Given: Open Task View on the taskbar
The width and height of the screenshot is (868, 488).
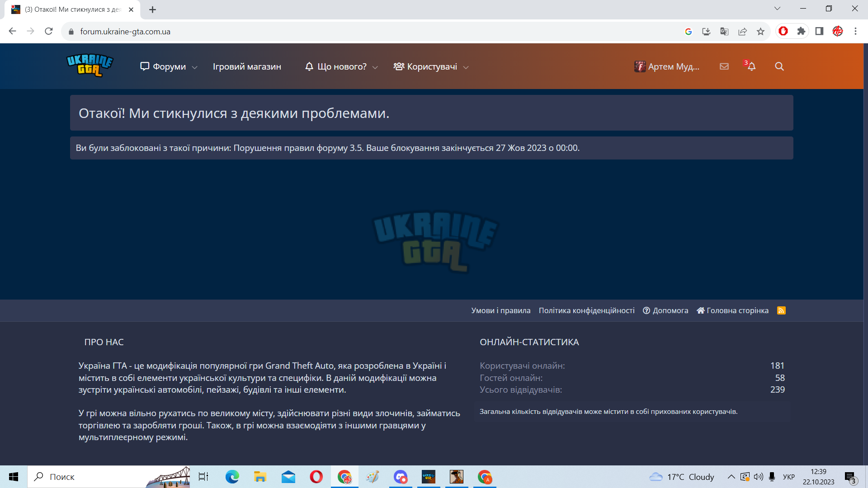Looking at the screenshot, I should click(203, 477).
